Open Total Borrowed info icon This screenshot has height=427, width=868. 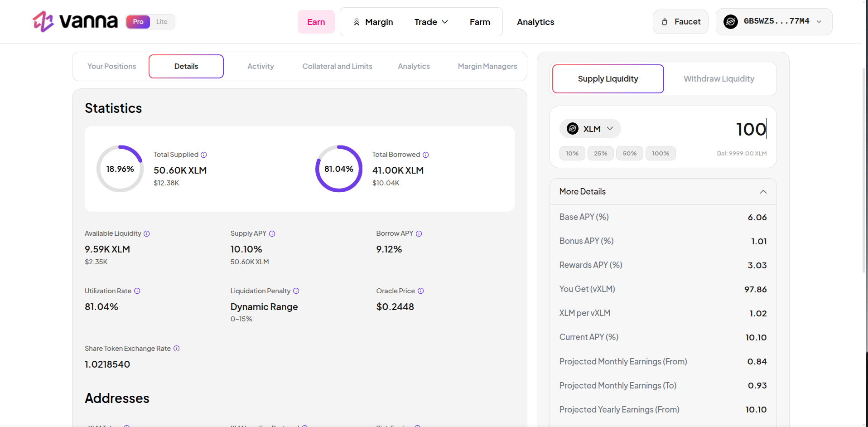[x=425, y=155]
